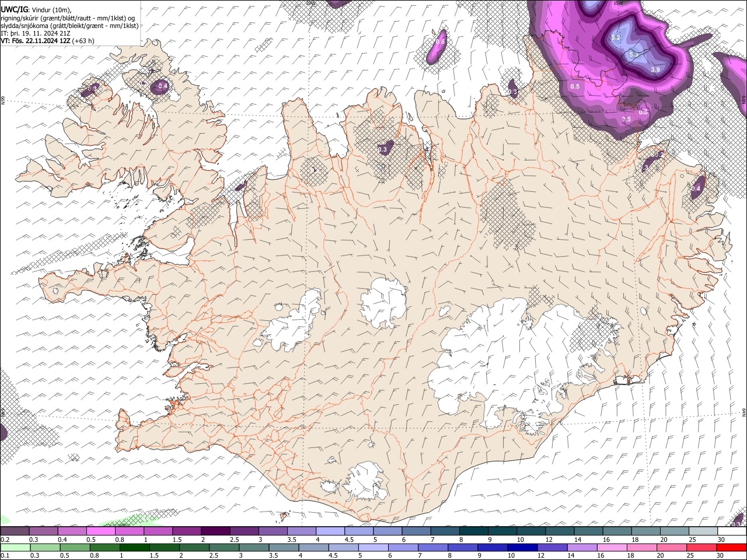Screen dimensions: 747x560
Task: Click the '0.4' label in the upper legend
Action: point(62,540)
